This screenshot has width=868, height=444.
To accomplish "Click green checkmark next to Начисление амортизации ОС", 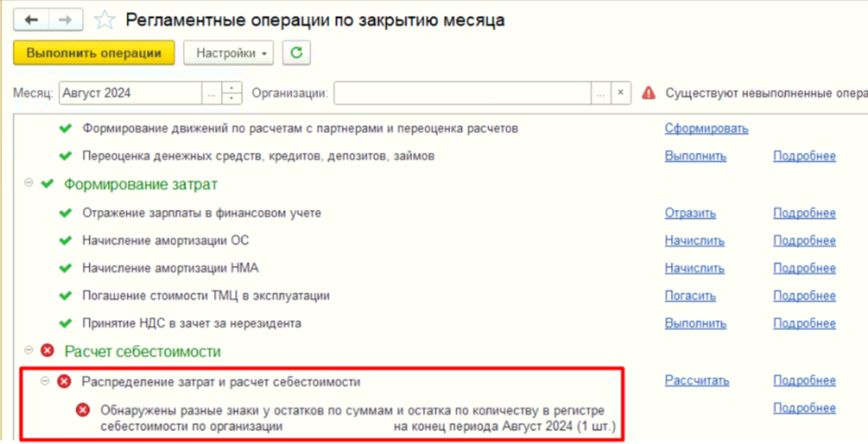I will click(x=64, y=240).
